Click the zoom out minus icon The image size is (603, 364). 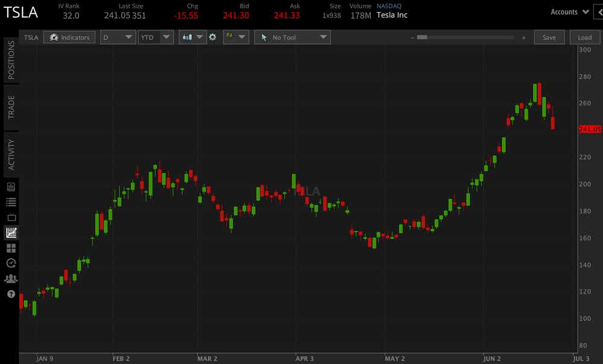click(412, 38)
